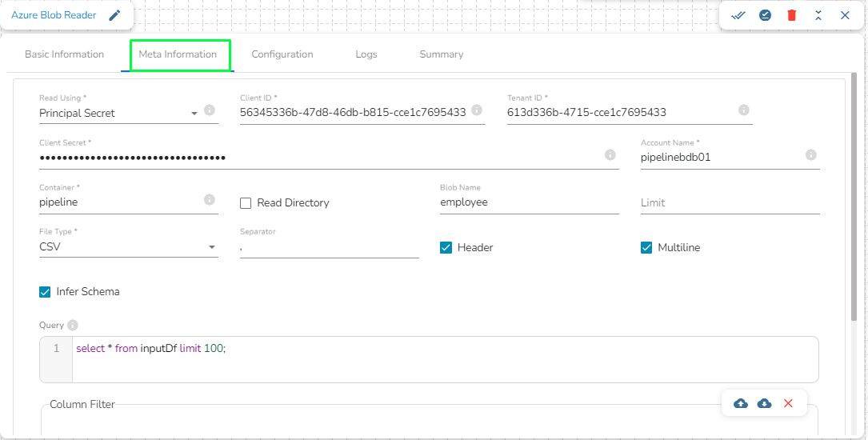This screenshot has width=868, height=440.
Task: Open the Logs tab
Action: coord(366,54)
